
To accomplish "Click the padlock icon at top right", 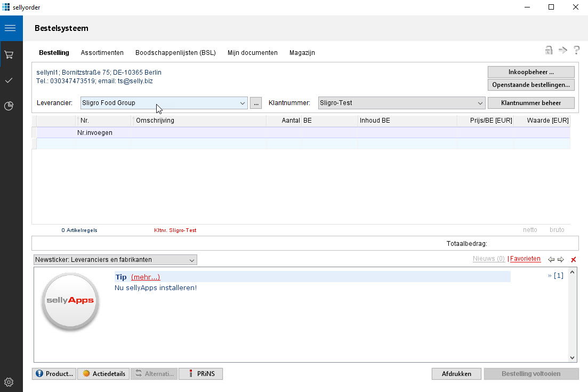I will click(x=548, y=50).
